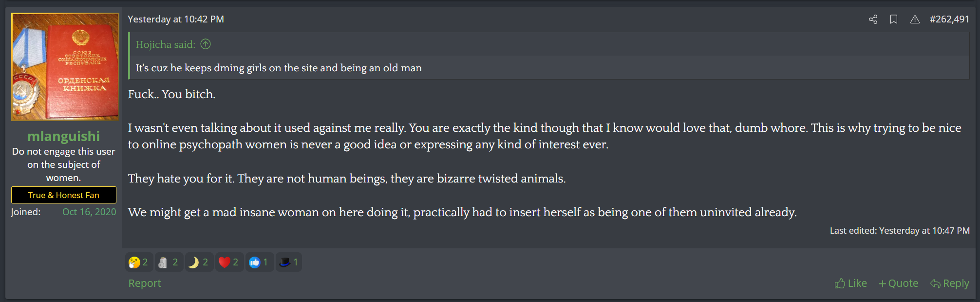Click the mlanguishi username
The height and width of the screenshot is (302, 980).
(x=64, y=136)
